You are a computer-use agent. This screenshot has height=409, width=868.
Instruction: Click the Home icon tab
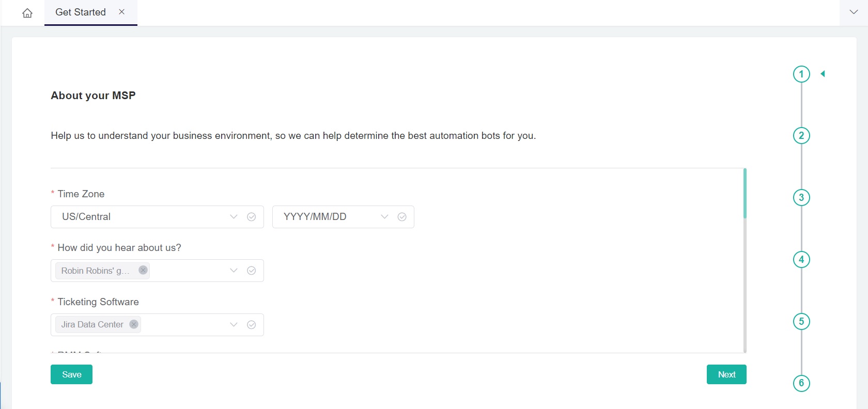click(x=27, y=13)
